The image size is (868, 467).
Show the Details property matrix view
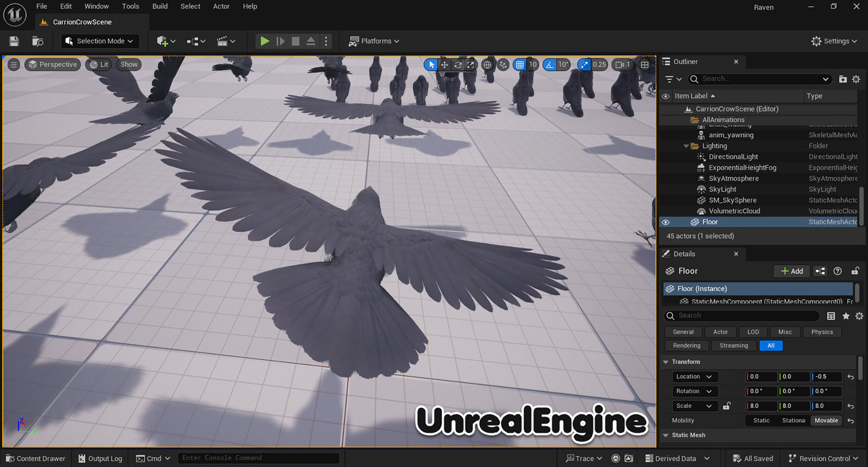(831, 316)
